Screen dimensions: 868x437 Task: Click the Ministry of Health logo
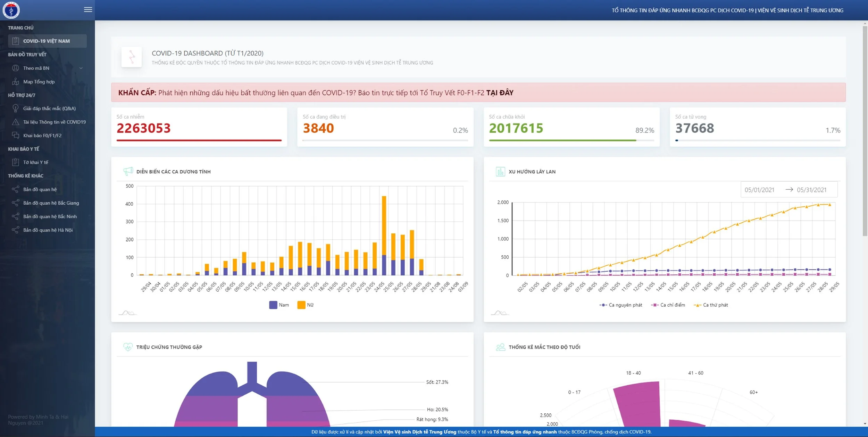pyautogui.click(x=11, y=10)
